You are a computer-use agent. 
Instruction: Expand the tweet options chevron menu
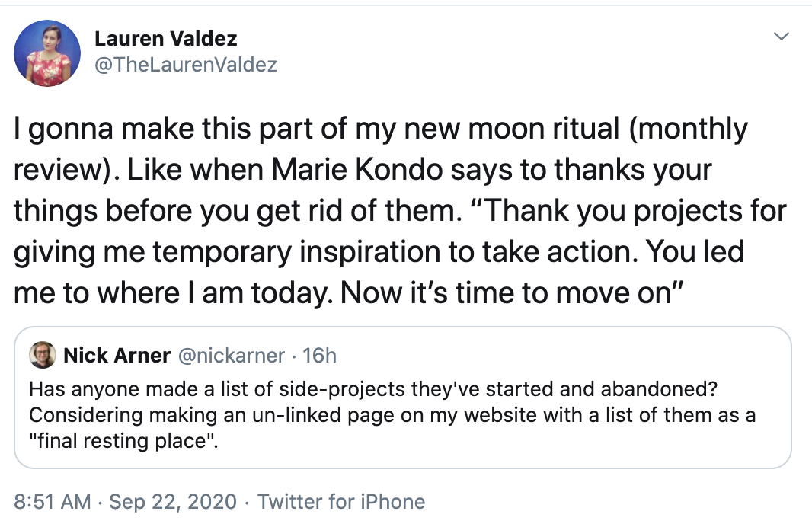(x=781, y=37)
